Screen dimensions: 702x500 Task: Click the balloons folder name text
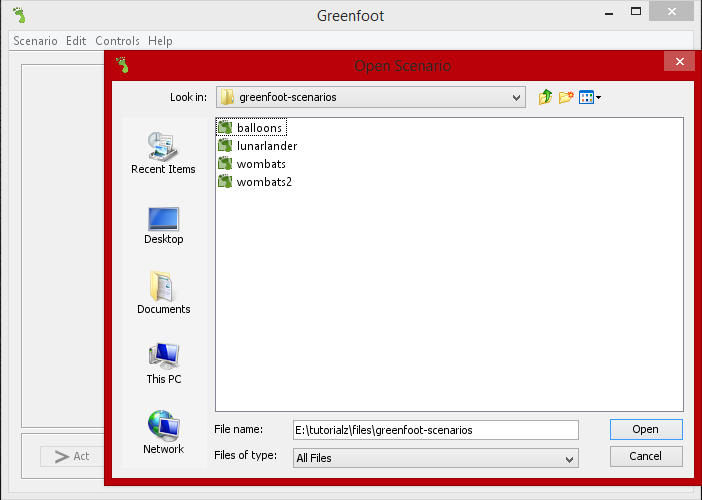coord(259,128)
